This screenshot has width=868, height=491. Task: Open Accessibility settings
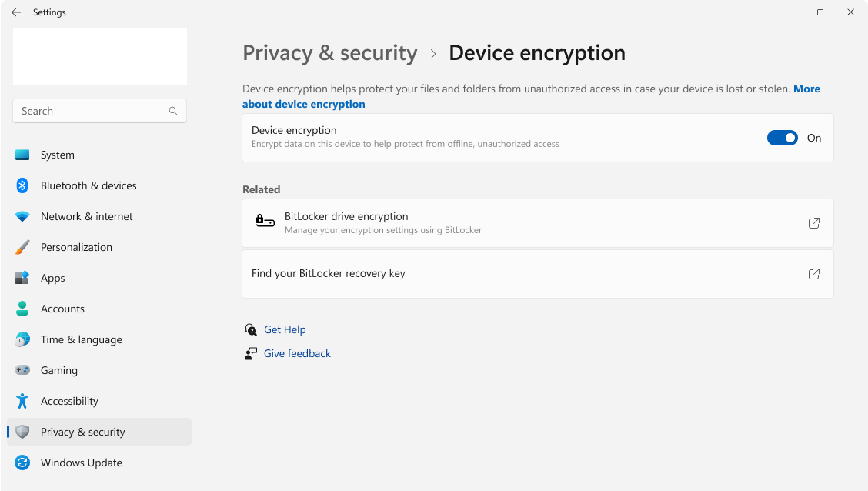click(99, 401)
